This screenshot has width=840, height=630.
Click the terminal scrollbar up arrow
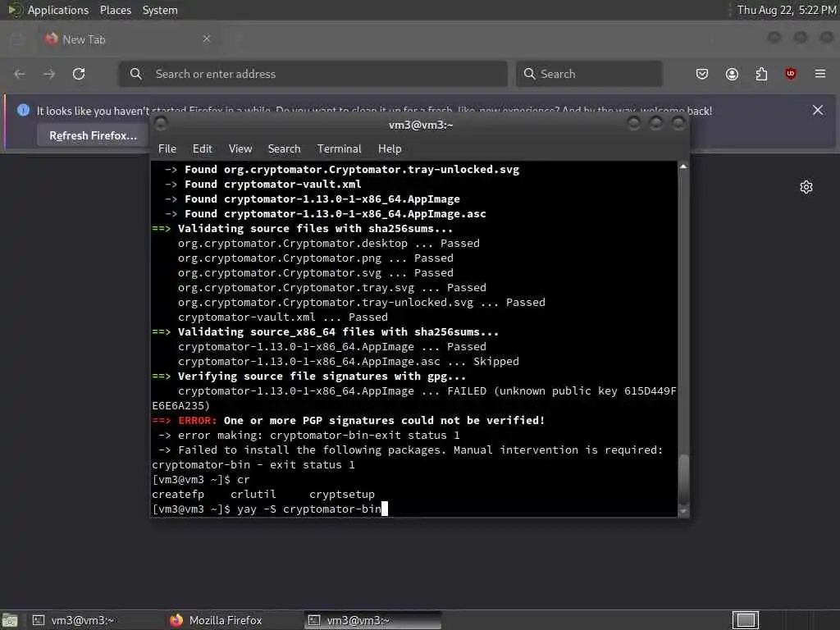pyautogui.click(x=683, y=167)
